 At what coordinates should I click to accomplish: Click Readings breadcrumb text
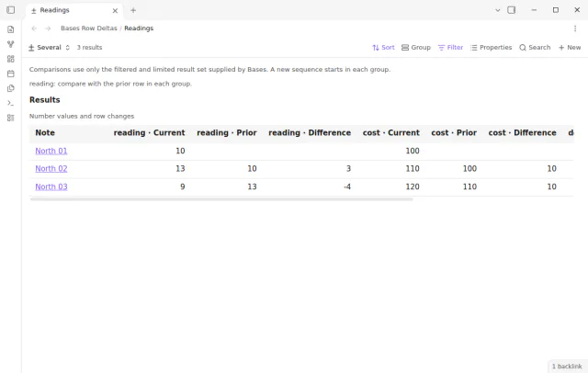(x=139, y=28)
